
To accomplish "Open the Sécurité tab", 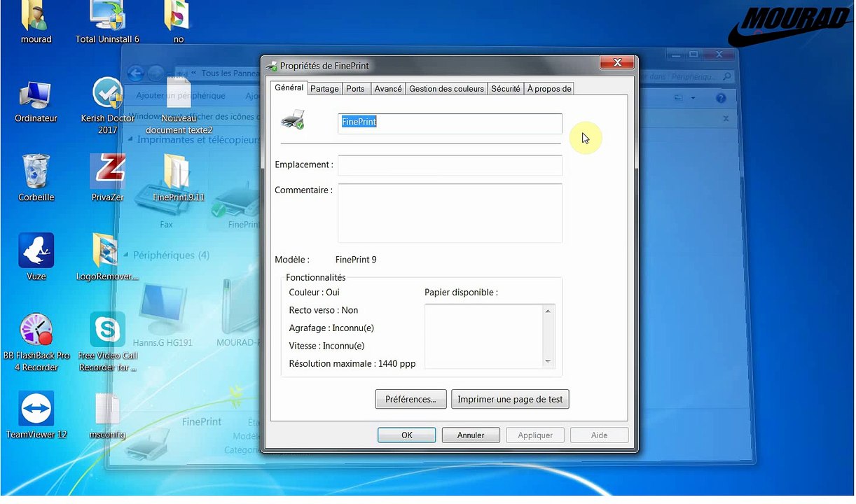I will pos(506,89).
